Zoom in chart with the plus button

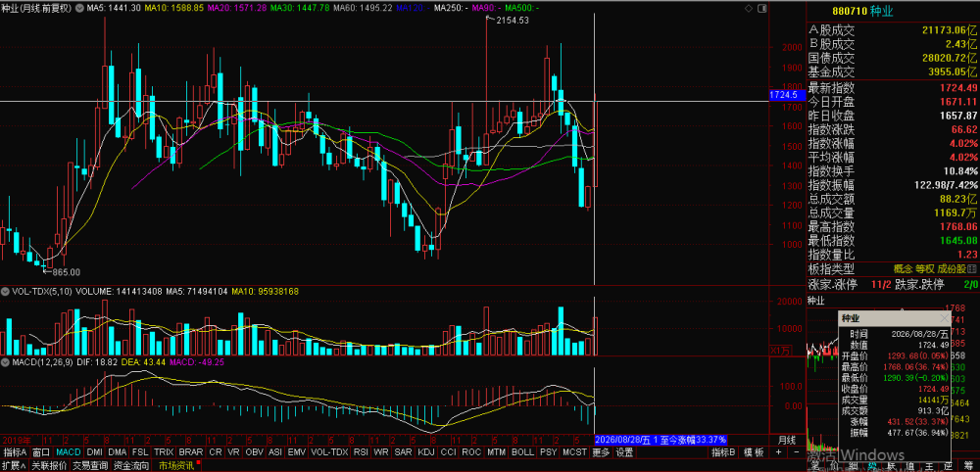[x=778, y=452]
